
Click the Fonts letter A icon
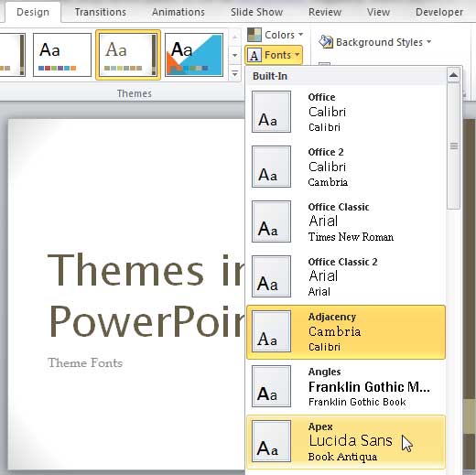pyautogui.click(x=254, y=56)
